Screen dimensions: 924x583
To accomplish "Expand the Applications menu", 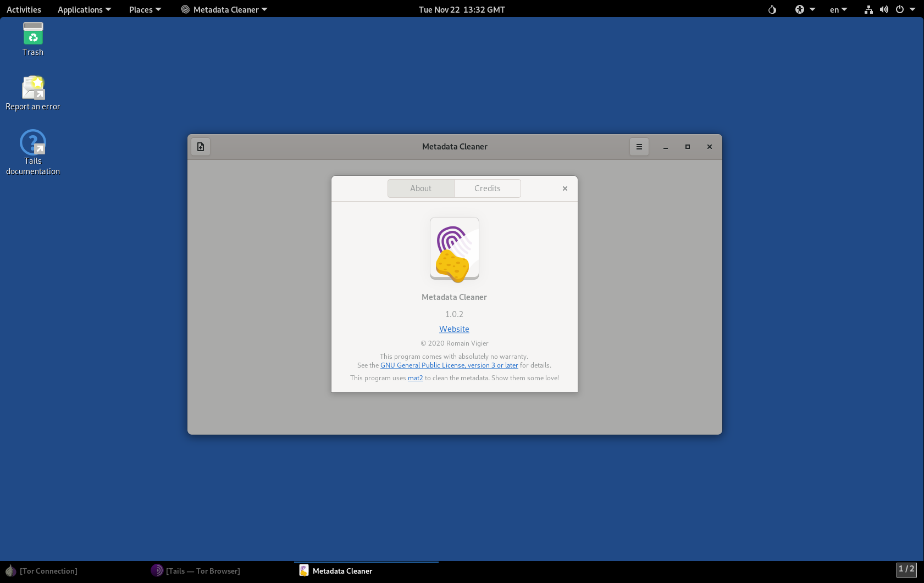I will point(84,9).
